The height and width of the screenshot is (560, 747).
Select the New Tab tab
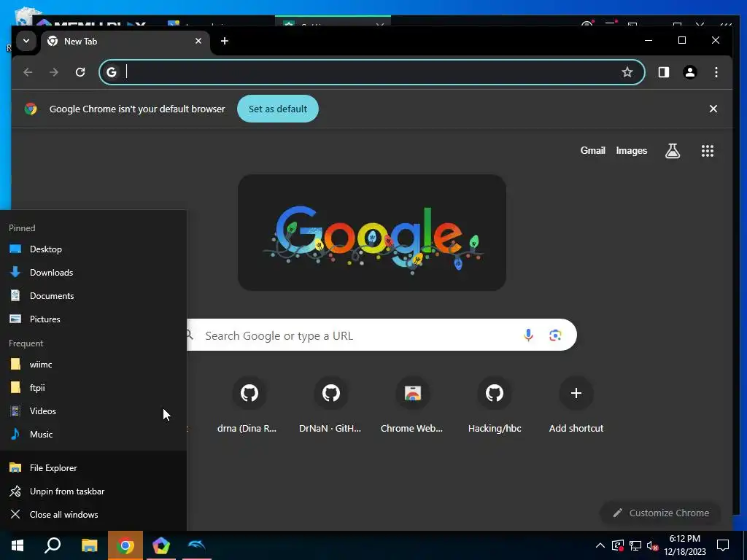coord(125,42)
